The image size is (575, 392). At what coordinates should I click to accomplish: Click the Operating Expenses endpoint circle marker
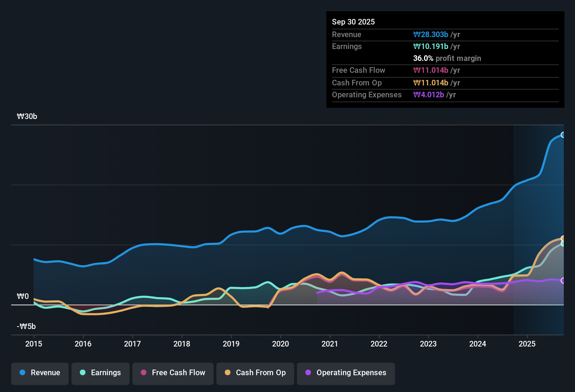click(x=563, y=281)
